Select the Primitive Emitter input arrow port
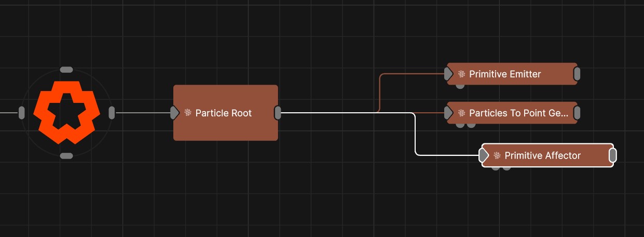The height and width of the screenshot is (237, 644). coord(449,74)
